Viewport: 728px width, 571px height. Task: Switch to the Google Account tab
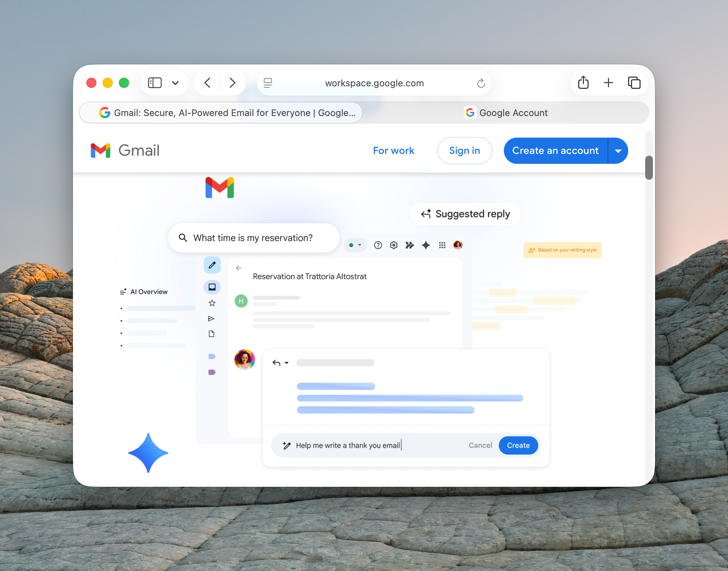point(506,113)
